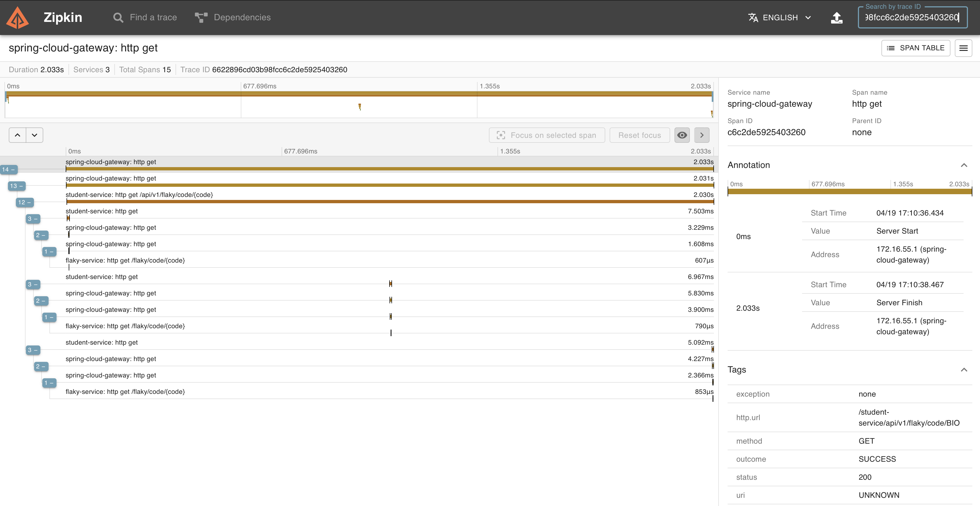Collapse the Annotation section
Viewport: 980px width, 506px height.
point(964,165)
